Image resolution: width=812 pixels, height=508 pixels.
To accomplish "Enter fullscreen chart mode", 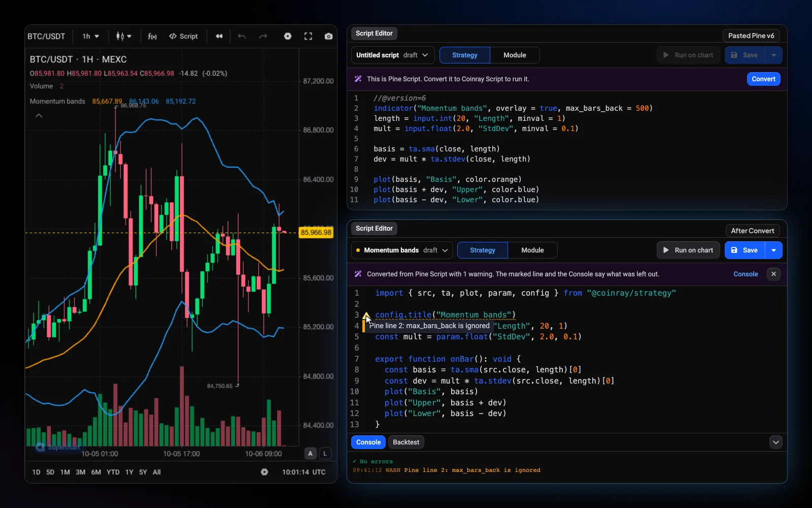I will (x=308, y=36).
